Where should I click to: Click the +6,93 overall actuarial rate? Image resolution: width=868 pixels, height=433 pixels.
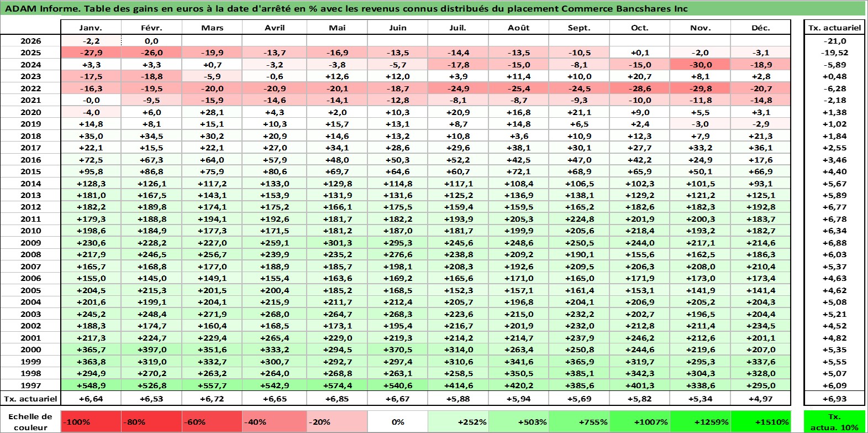click(x=834, y=399)
